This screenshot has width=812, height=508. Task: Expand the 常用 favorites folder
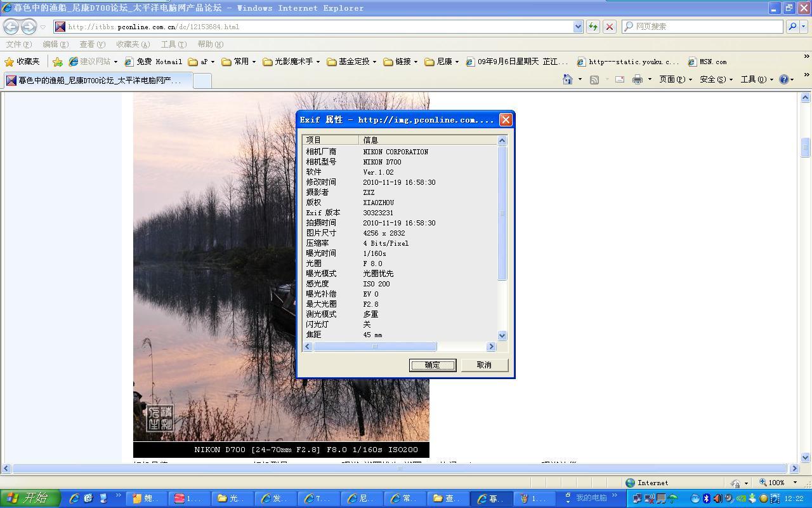click(239, 62)
